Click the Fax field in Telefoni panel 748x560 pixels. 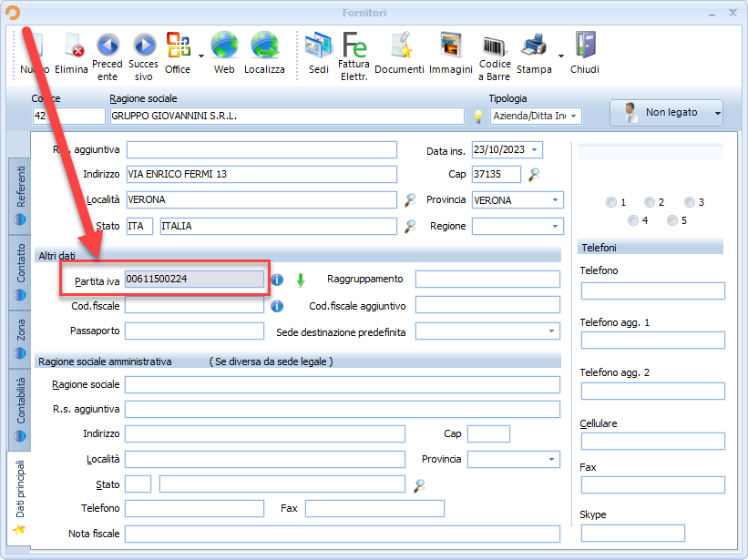(653, 485)
